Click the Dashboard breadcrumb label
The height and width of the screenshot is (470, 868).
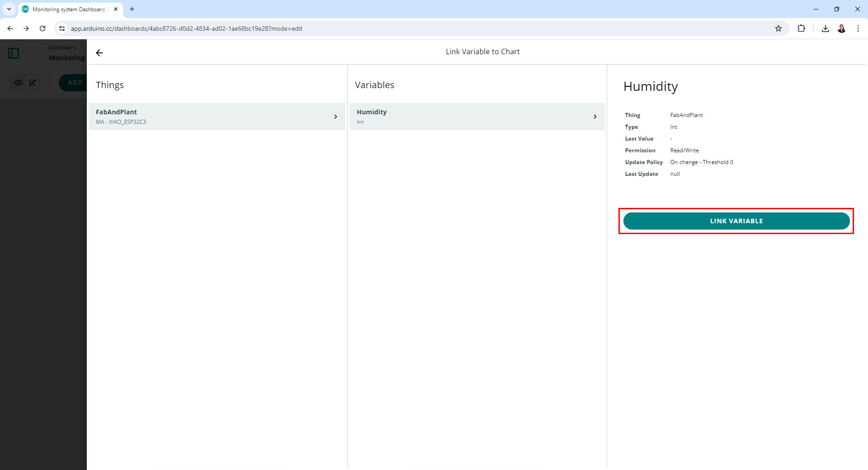point(62,47)
